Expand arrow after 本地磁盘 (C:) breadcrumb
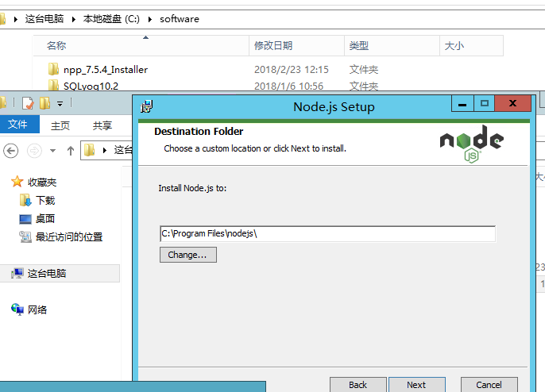 150,19
